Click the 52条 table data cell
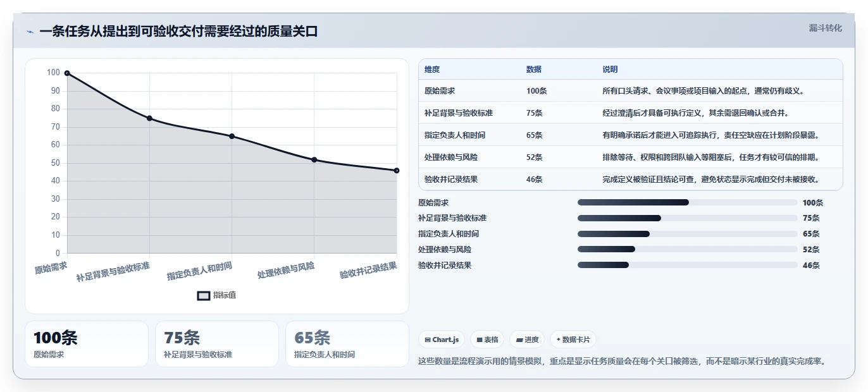 click(x=535, y=157)
